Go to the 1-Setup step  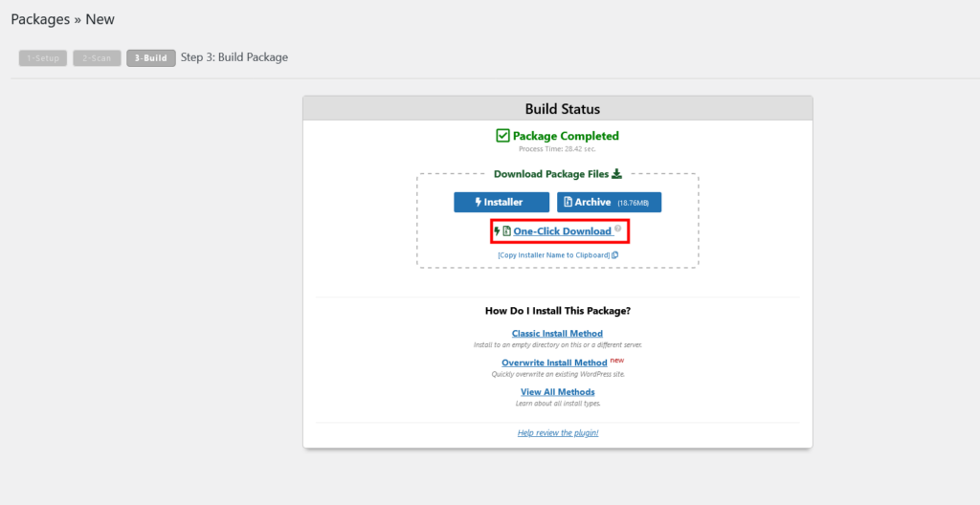click(42, 58)
